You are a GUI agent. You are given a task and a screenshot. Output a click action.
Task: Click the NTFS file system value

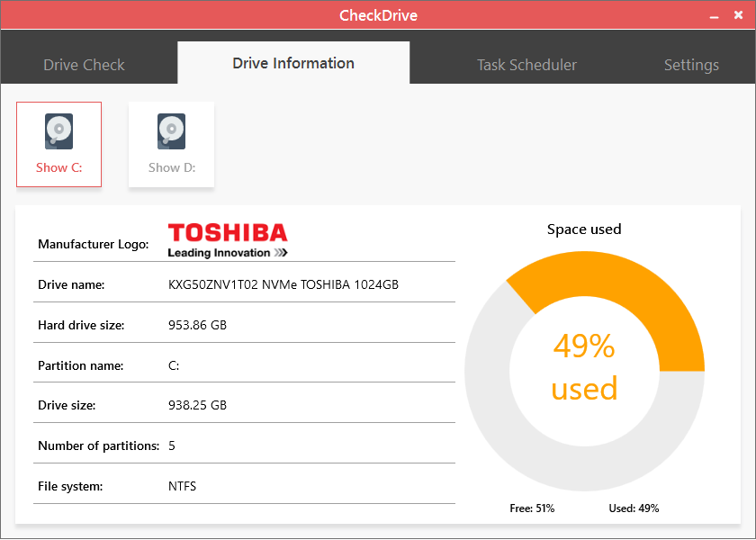(182, 486)
